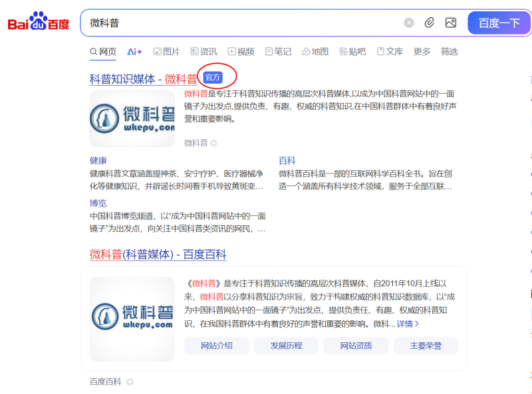Screen dimensions: 532x394
Task: Switch to the 地图 tab
Action: pyautogui.click(x=315, y=52)
